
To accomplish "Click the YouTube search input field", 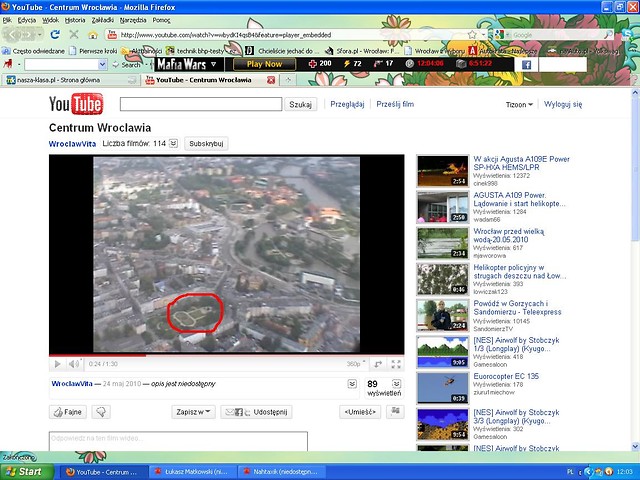I will click(201, 104).
